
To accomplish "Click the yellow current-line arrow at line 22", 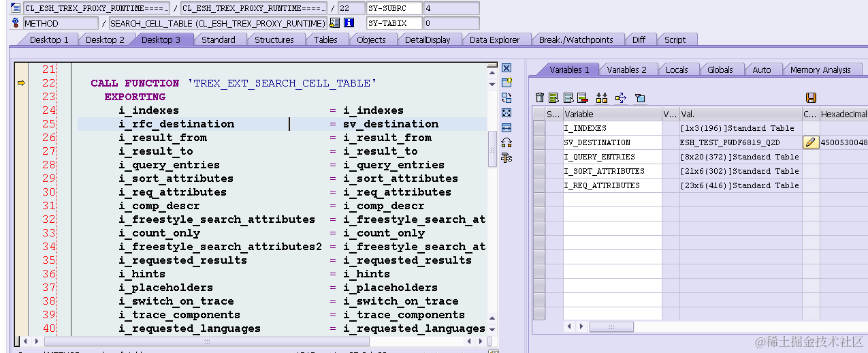I will [x=21, y=83].
